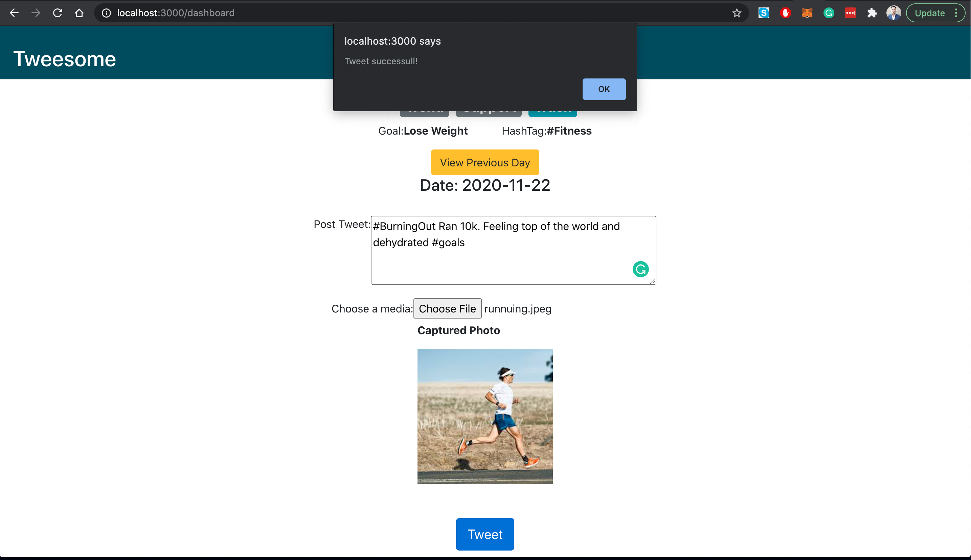Click the View Previous Day button
The image size is (971, 560).
[x=485, y=162]
